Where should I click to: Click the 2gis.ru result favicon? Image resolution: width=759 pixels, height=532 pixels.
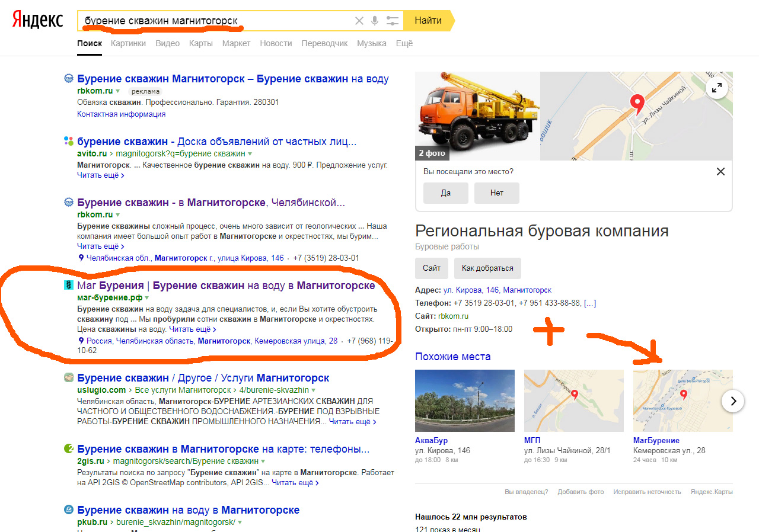tap(68, 448)
